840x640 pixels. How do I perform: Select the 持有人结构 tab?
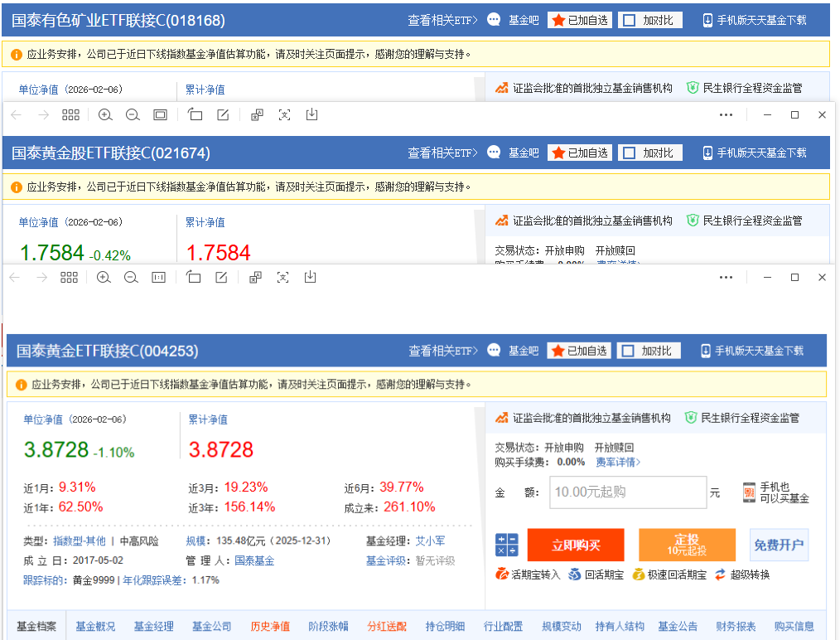620,626
